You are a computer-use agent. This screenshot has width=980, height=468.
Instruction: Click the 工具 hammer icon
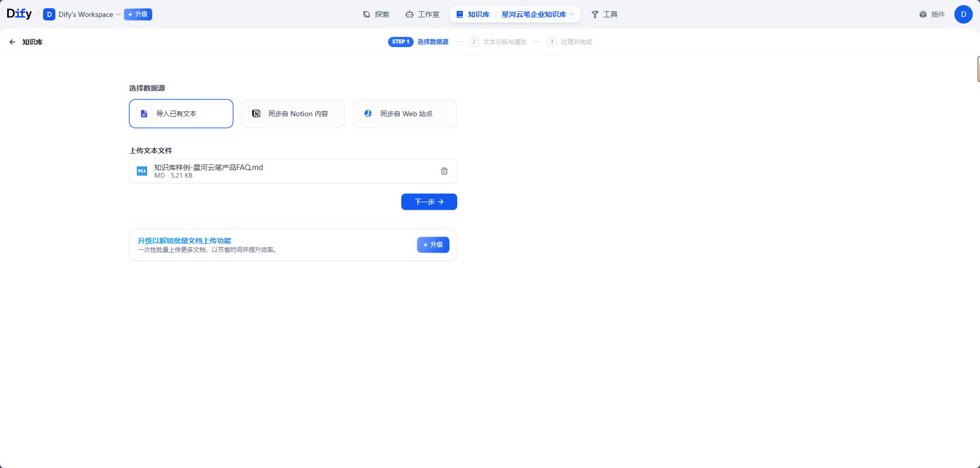tap(595, 14)
